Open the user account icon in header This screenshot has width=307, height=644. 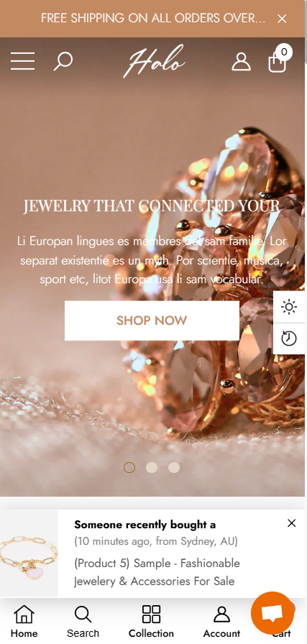242,62
